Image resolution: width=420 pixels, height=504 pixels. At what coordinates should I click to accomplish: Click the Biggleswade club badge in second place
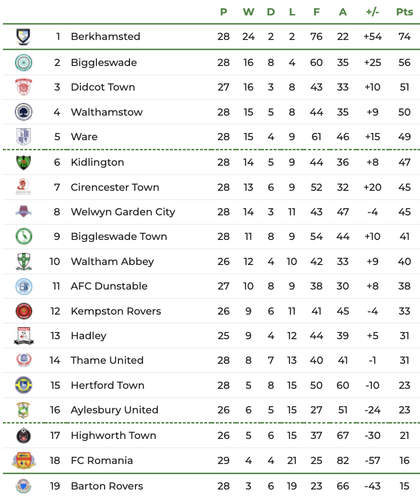24,63
